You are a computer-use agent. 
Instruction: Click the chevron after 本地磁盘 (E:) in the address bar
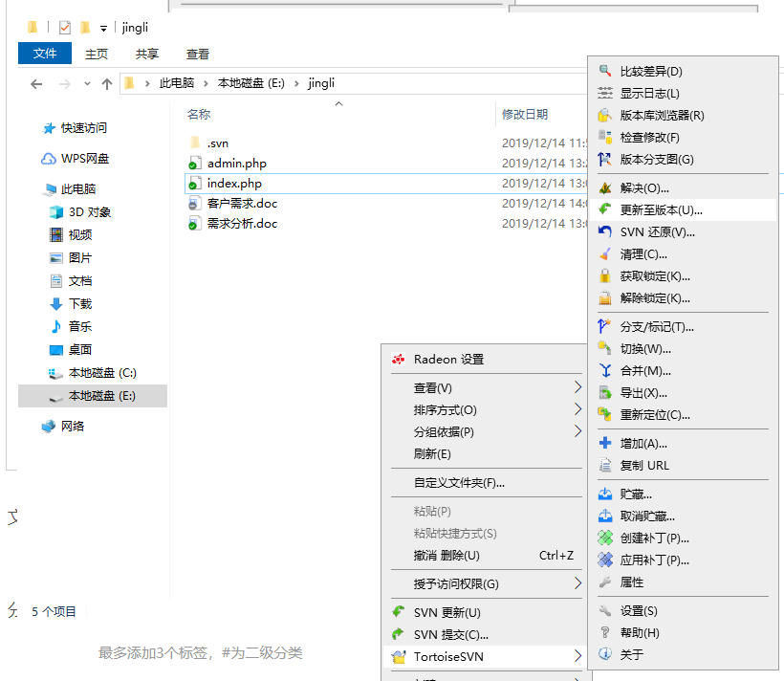296,83
